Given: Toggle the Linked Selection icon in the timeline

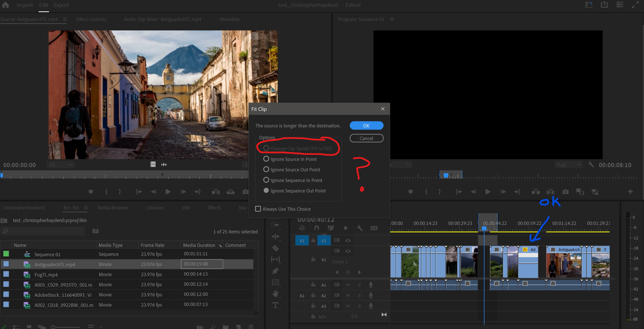Looking at the screenshot, I should point(302,228).
